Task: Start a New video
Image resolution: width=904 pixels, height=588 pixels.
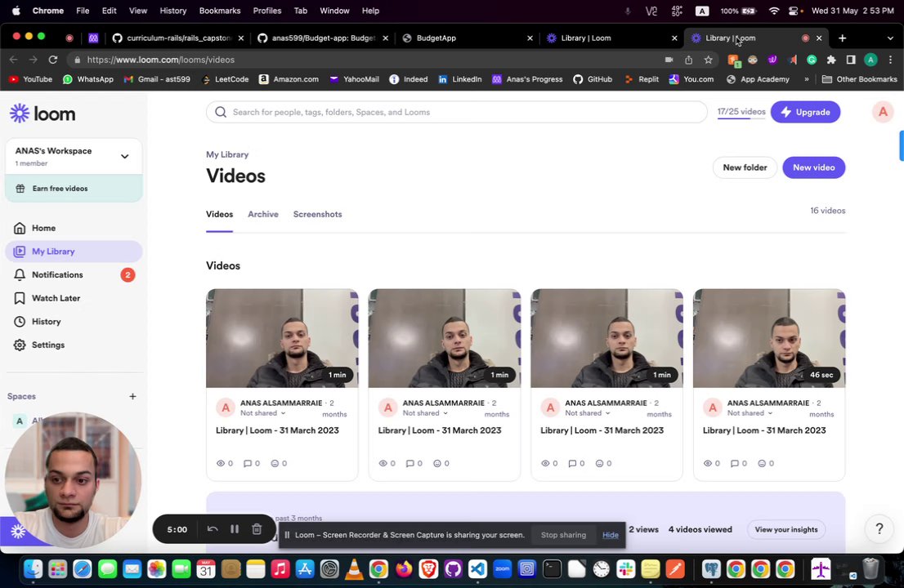Action: [x=813, y=167]
